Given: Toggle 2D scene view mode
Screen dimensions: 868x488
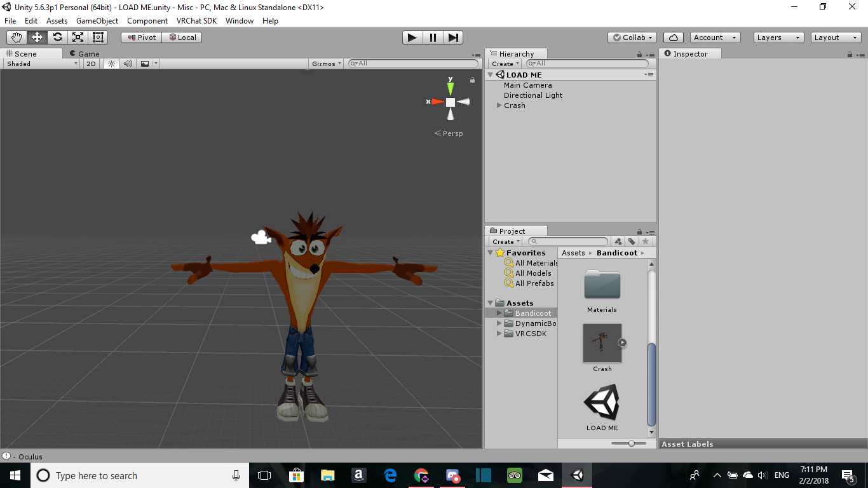Looking at the screenshot, I should point(91,64).
